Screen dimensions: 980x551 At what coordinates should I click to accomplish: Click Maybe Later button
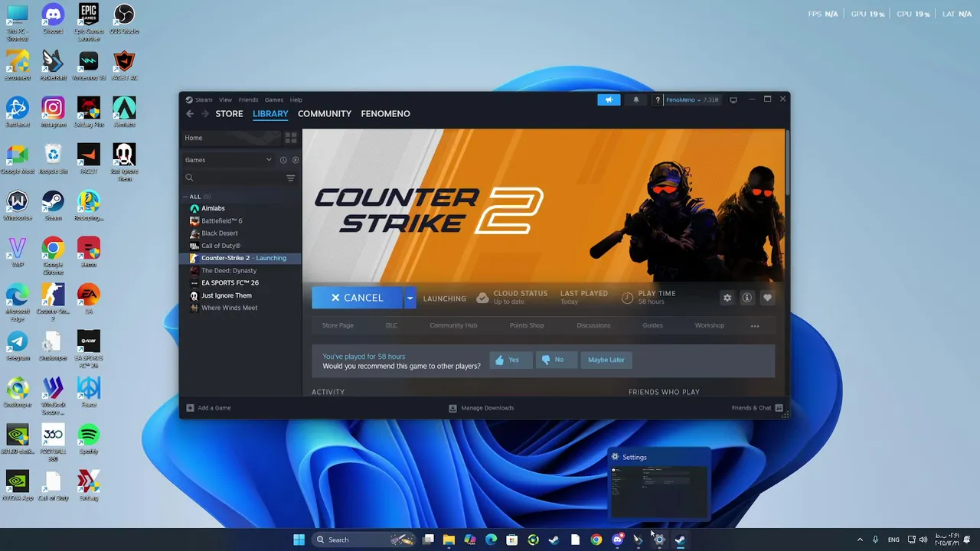(606, 360)
